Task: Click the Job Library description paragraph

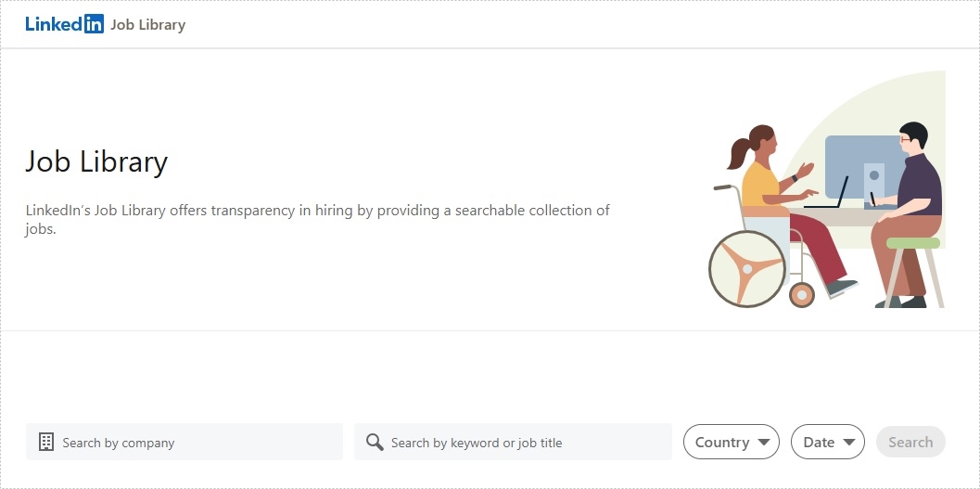Action: tap(317, 219)
